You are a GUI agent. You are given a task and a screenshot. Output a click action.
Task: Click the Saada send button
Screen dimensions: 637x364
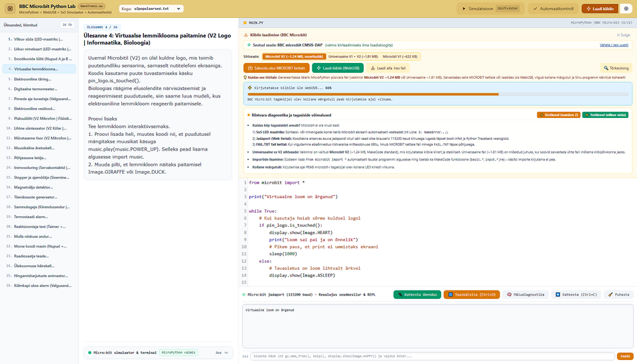click(625, 356)
